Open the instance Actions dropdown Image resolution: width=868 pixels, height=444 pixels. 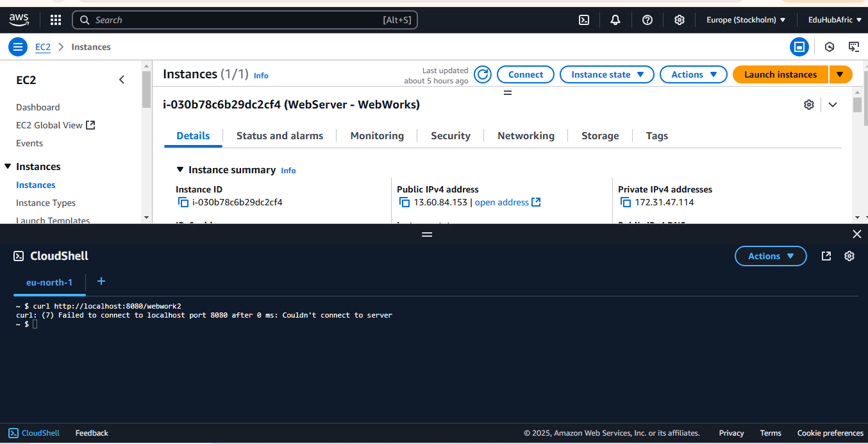pos(694,74)
